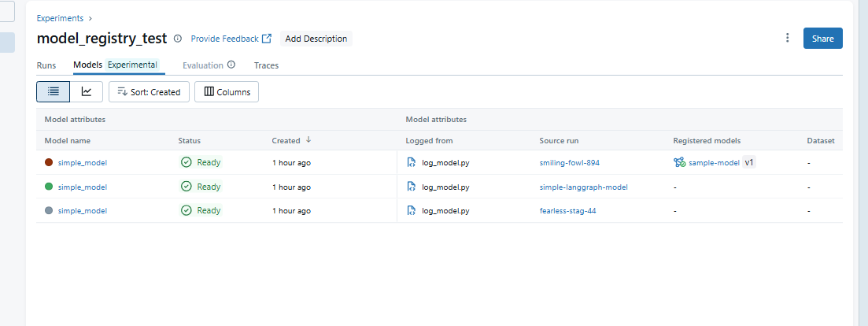Click the v1 version tag
This screenshot has width=868, height=326.
pyautogui.click(x=749, y=162)
